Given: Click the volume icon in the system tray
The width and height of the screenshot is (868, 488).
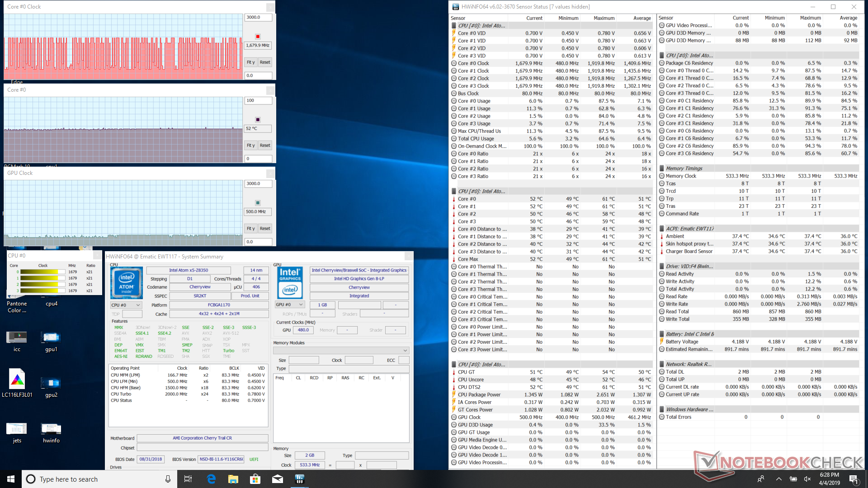Looking at the screenshot, I should pyautogui.click(x=807, y=479).
